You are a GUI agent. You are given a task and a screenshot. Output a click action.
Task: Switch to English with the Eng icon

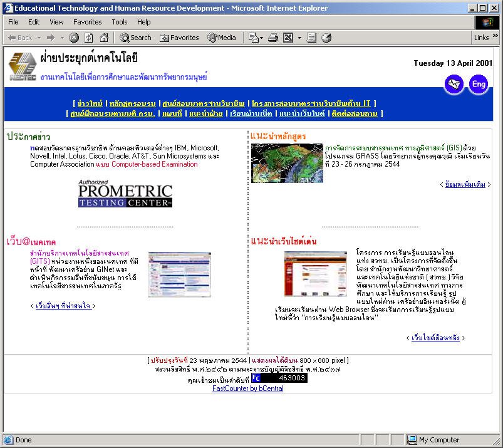click(479, 84)
